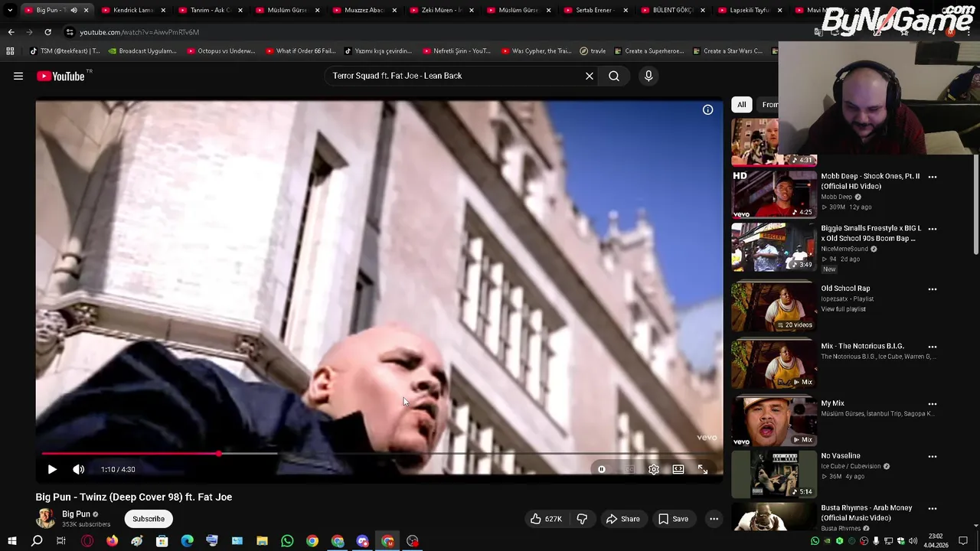The image size is (980, 551).
Task: Go back in browser history
Action: point(11,32)
